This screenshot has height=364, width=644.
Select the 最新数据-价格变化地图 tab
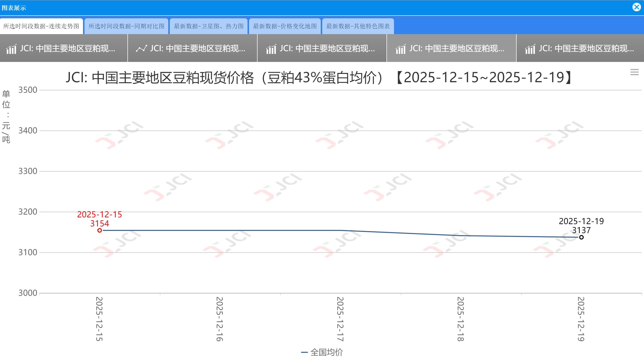(285, 26)
